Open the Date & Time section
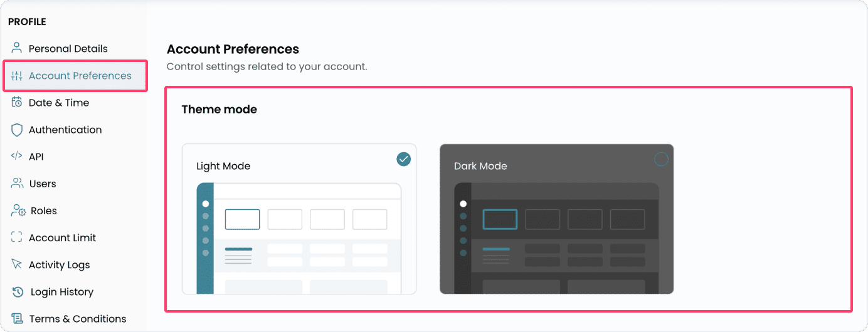868x332 pixels. (x=59, y=103)
